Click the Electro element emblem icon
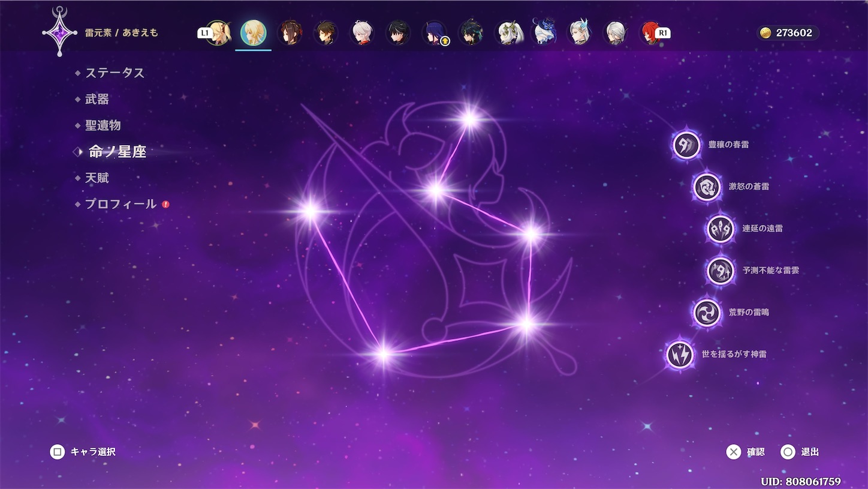 pos(59,32)
